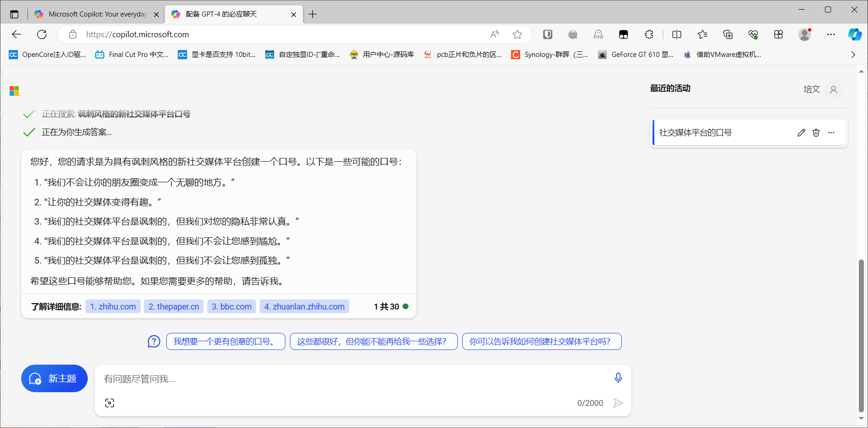
Task: Delete the 社交媒体平台的口号 chat via trash icon
Action: coord(816,133)
